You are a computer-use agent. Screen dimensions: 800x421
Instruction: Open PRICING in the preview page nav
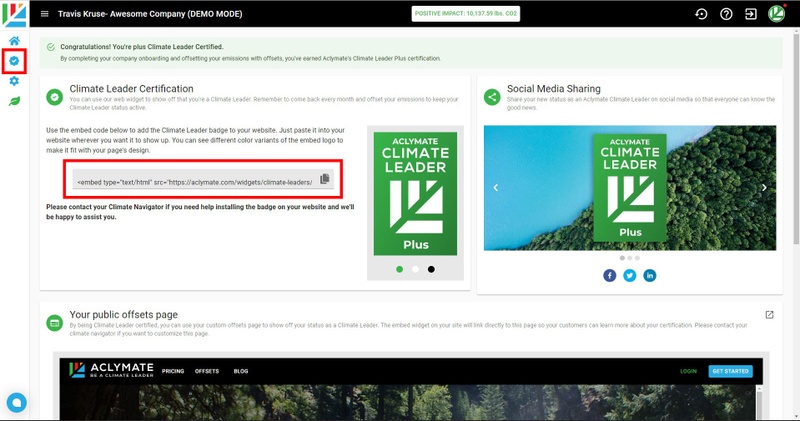click(173, 371)
